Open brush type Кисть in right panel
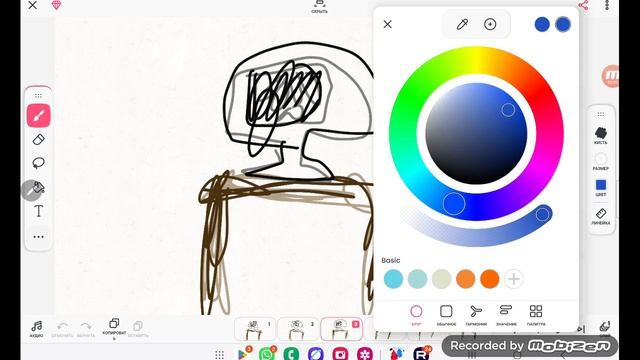640x360 pixels. point(600,136)
